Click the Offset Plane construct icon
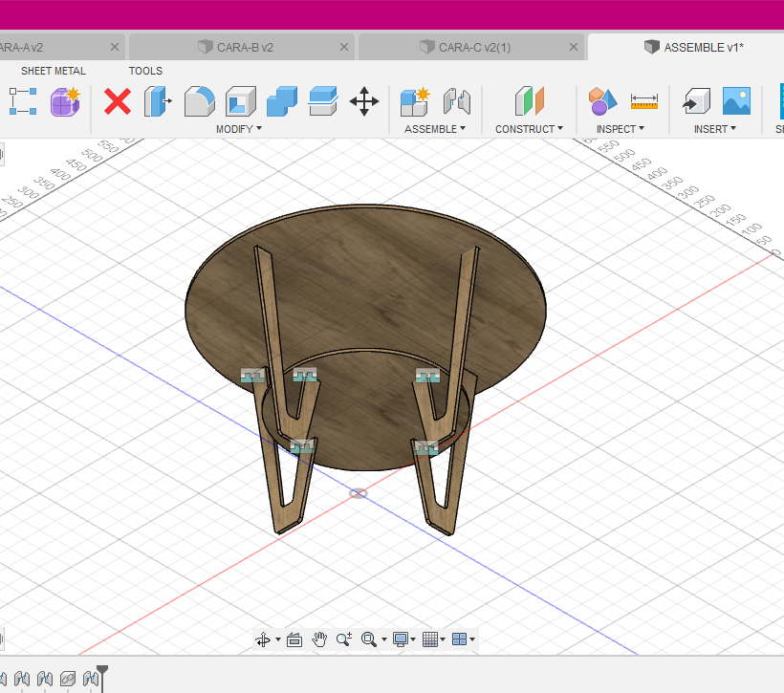 (530, 101)
